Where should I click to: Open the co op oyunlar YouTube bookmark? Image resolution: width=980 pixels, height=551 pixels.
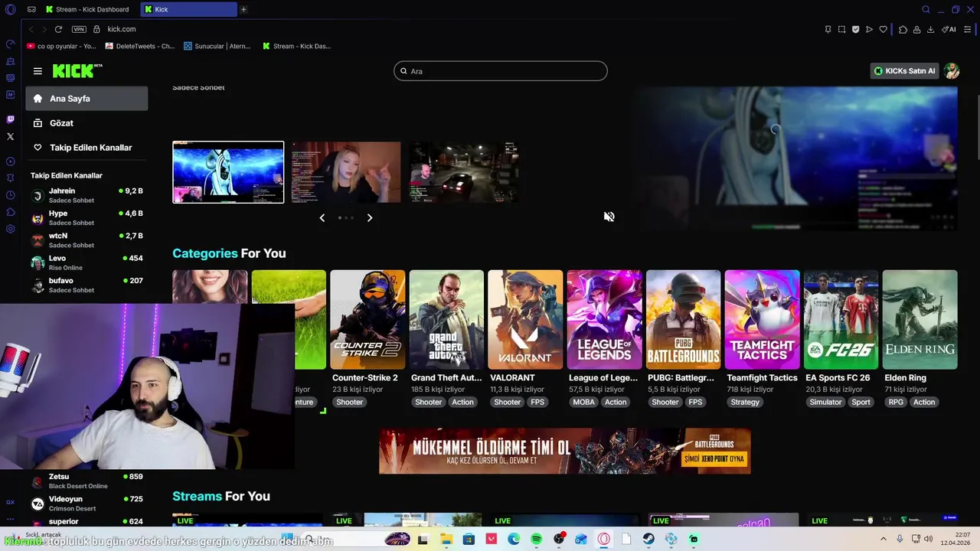pos(61,46)
